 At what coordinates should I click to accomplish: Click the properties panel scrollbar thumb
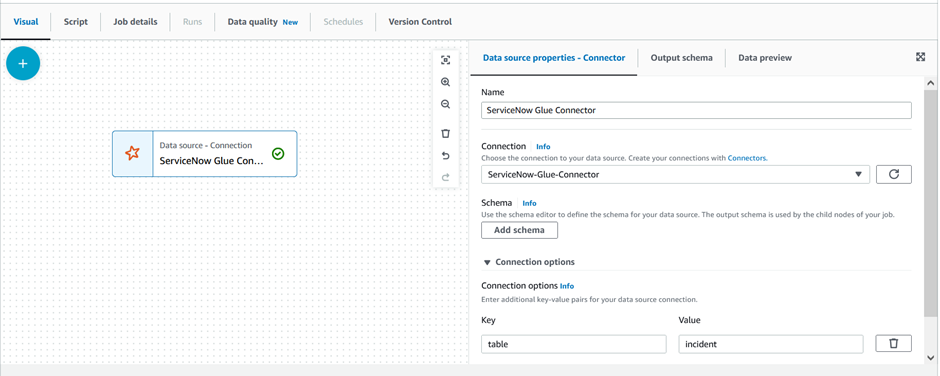click(930, 203)
